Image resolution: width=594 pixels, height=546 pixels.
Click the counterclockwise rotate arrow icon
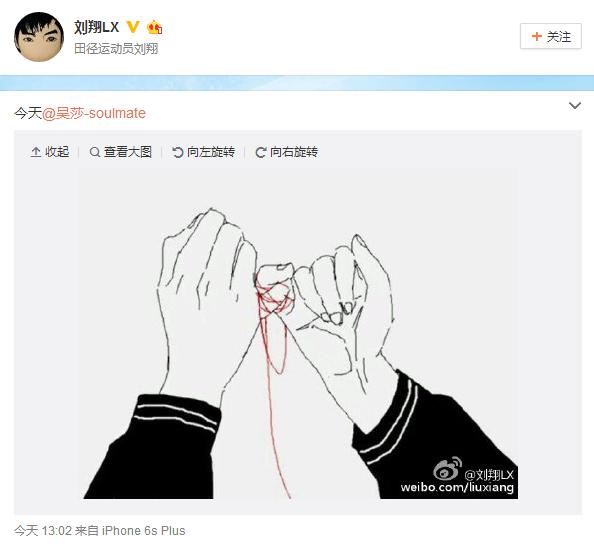point(178,152)
